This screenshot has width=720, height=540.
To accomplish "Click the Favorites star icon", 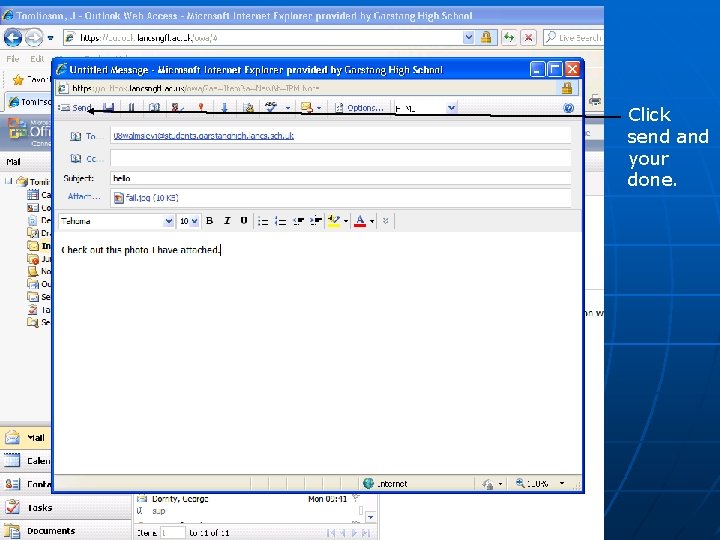I will point(18,80).
